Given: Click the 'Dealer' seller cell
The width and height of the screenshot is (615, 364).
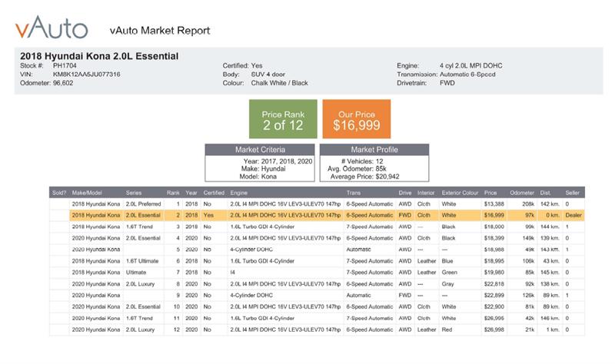Looking at the screenshot, I should click(573, 216).
